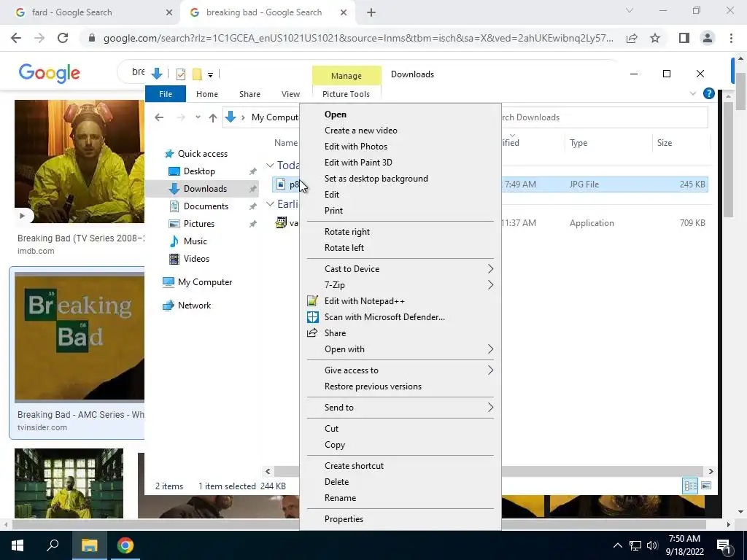Viewport: 747px width, 560px height.
Task: Select Desktop in Quick access
Action: click(199, 171)
